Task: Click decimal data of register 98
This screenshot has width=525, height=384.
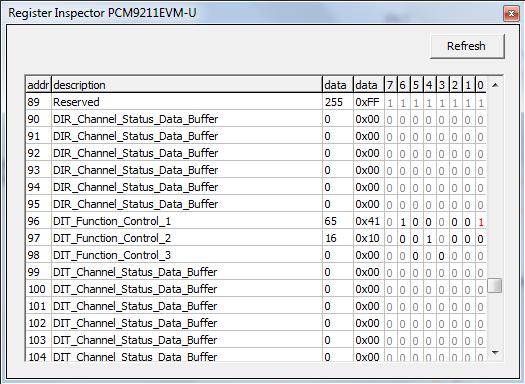Action: click(338, 255)
